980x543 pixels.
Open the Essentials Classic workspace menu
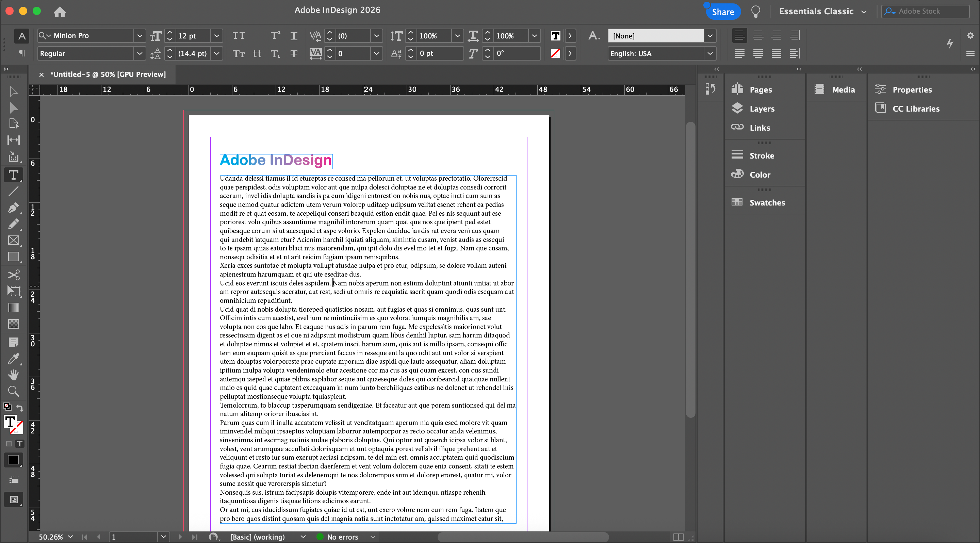(822, 12)
